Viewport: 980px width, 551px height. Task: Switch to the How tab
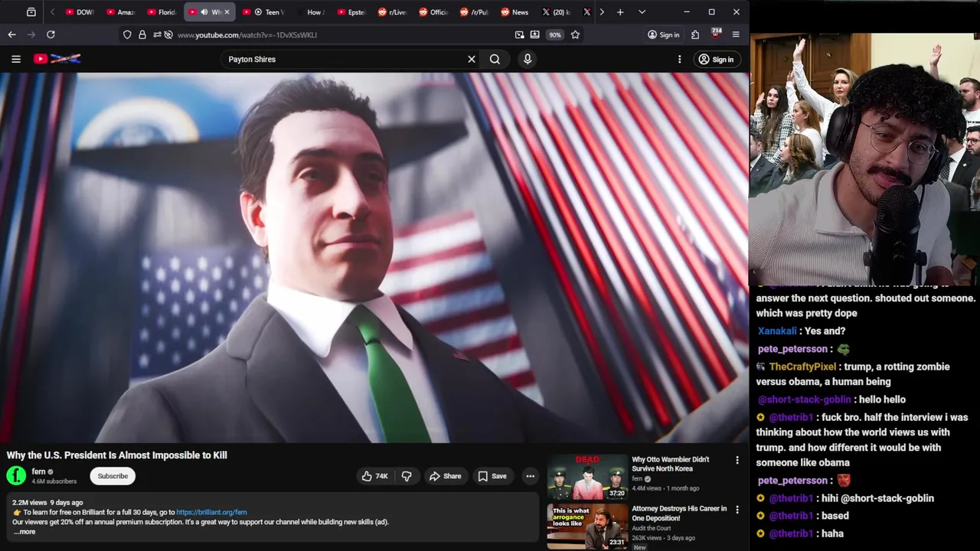coord(312,12)
